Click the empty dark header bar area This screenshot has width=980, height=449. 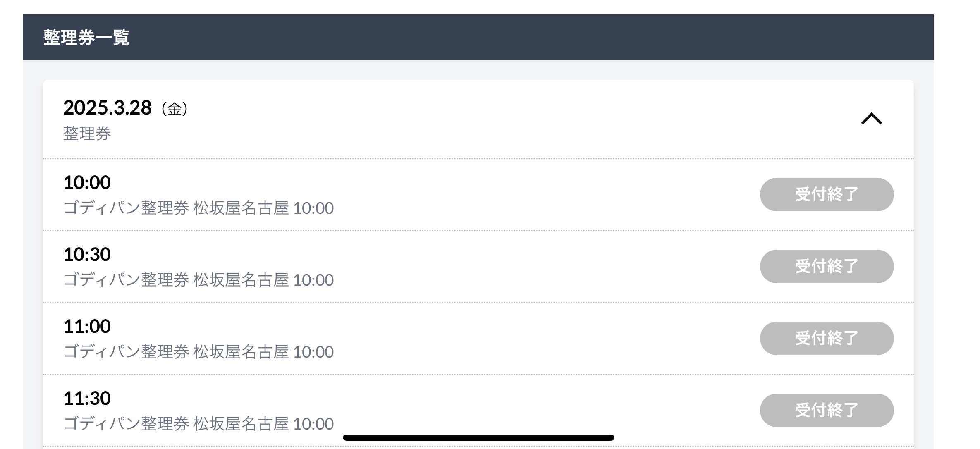coord(538,37)
